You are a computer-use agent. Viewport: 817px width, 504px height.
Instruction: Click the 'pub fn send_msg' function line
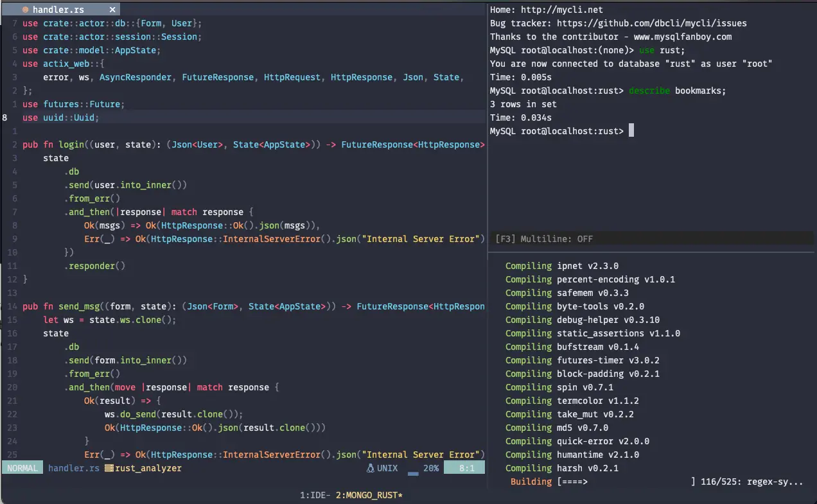click(x=254, y=306)
